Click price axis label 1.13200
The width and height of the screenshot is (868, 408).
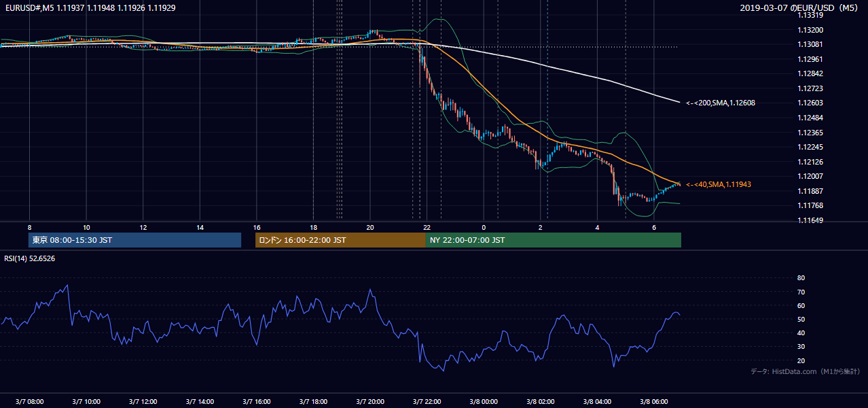pos(811,30)
